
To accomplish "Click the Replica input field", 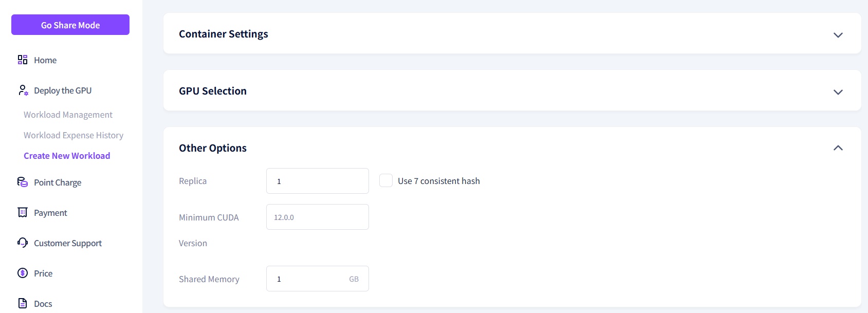I will pos(317,181).
